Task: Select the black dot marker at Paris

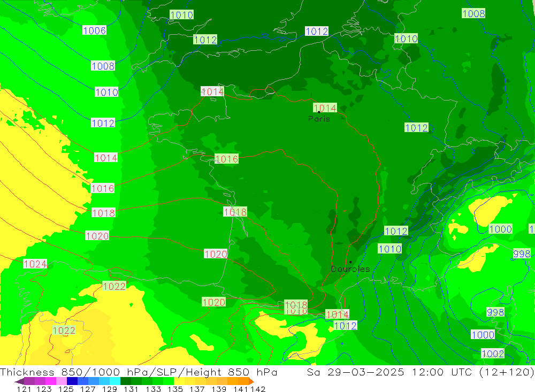Action: click(x=319, y=112)
